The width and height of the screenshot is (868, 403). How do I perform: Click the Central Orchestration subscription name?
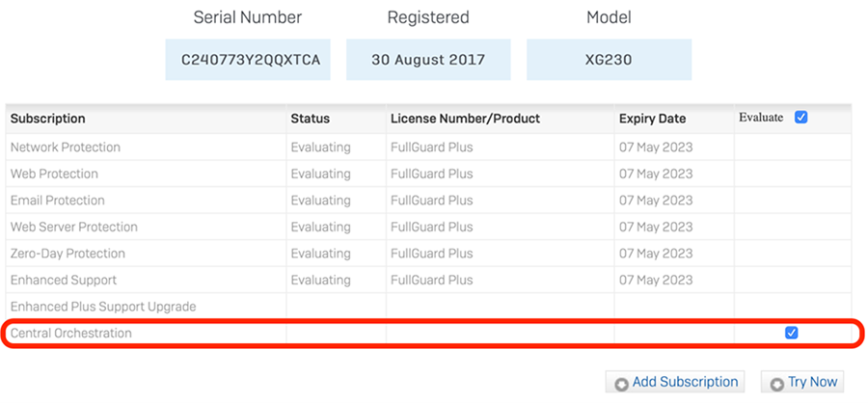click(71, 333)
